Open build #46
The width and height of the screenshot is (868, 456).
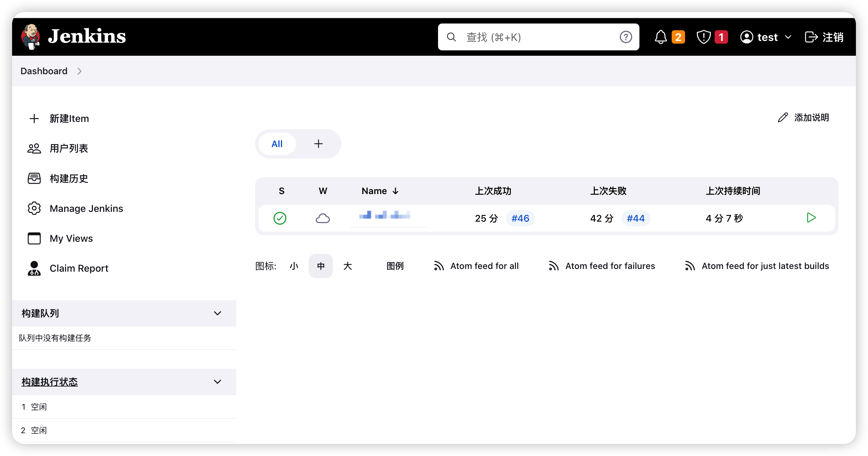click(520, 218)
